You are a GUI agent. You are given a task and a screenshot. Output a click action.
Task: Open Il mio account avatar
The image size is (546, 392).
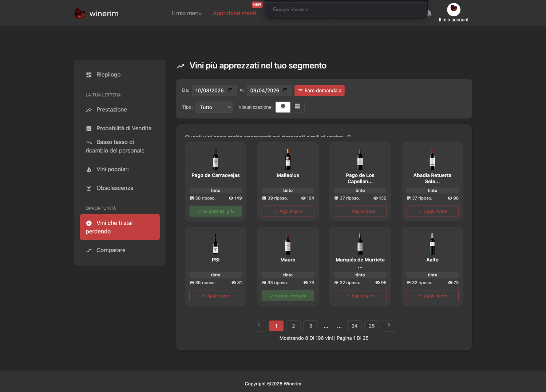pyautogui.click(x=454, y=9)
